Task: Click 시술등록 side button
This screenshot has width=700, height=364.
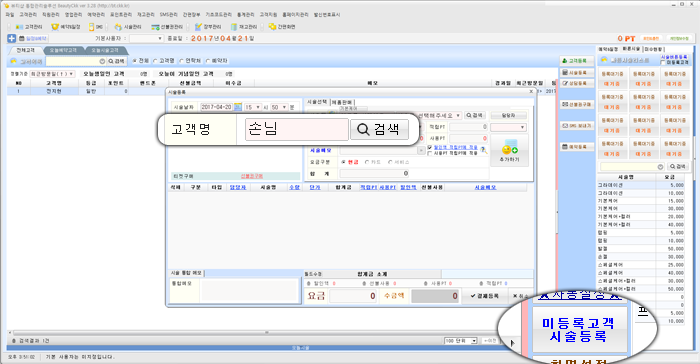Action: coord(577,72)
